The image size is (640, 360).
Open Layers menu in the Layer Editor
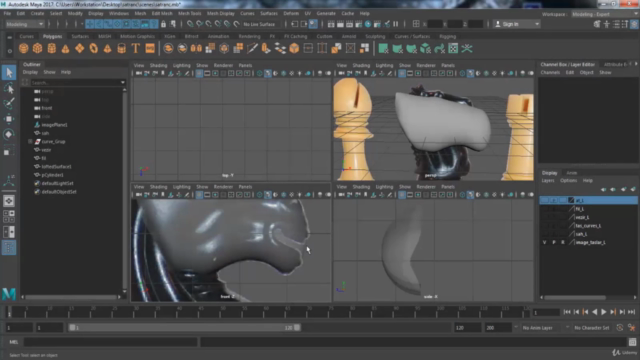[548, 180]
